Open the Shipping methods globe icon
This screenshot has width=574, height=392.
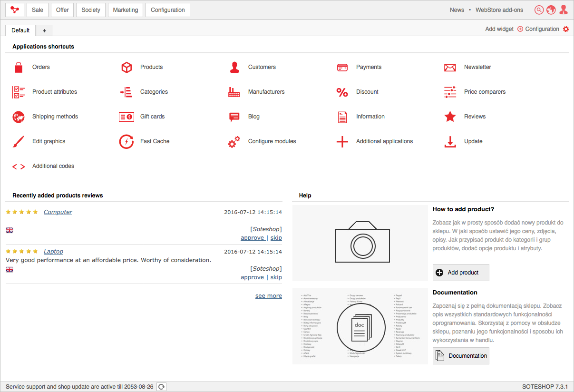pyautogui.click(x=19, y=117)
